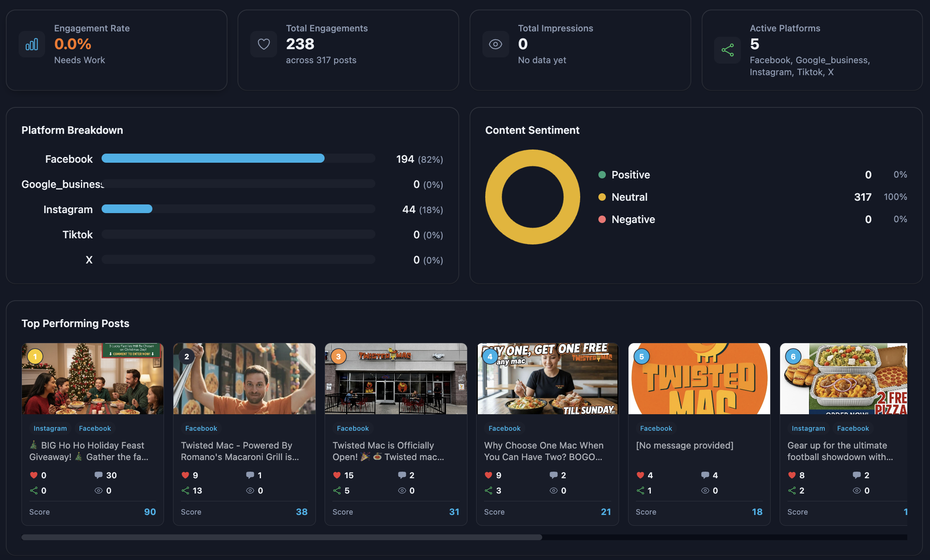The height and width of the screenshot is (560, 930).
Task: Click the Top Performing Posts horizontal scrollbar
Action: (x=282, y=537)
